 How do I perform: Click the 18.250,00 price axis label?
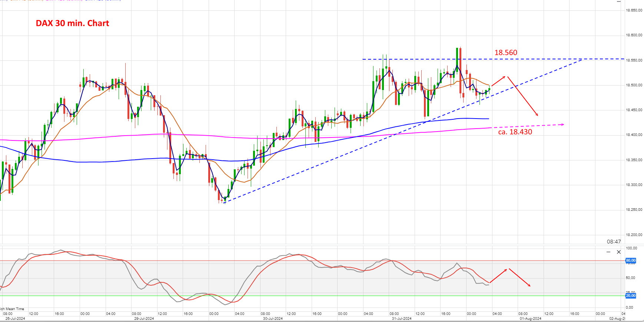[x=634, y=210]
